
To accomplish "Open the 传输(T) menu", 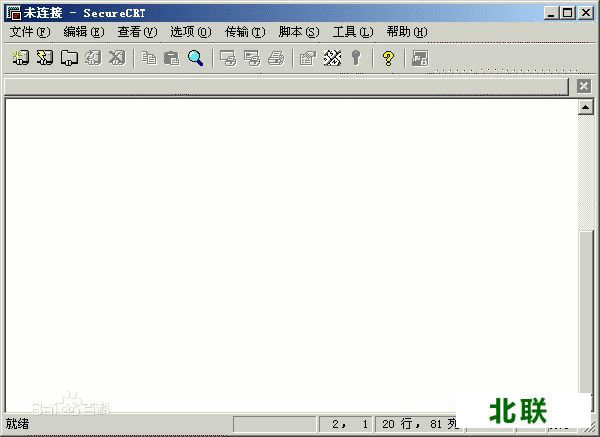I will (x=245, y=32).
